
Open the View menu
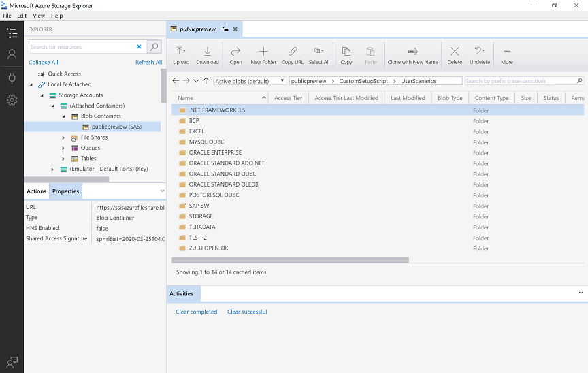click(x=39, y=16)
